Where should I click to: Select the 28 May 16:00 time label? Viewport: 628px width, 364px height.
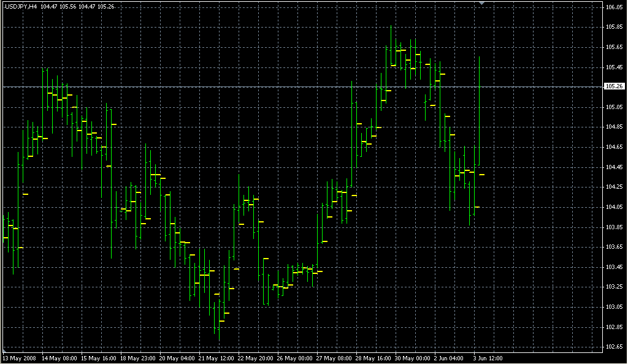[373, 358]
